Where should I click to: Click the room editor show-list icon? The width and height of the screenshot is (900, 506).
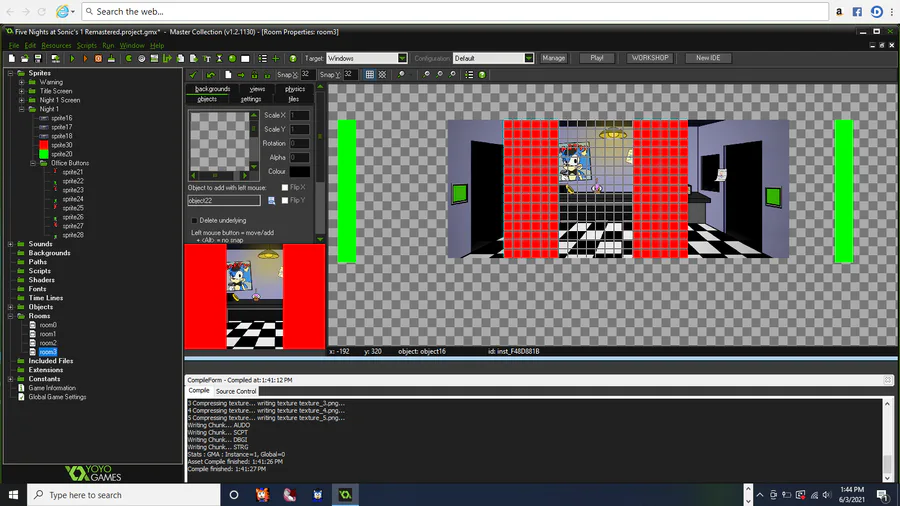(x=469, y=75)
